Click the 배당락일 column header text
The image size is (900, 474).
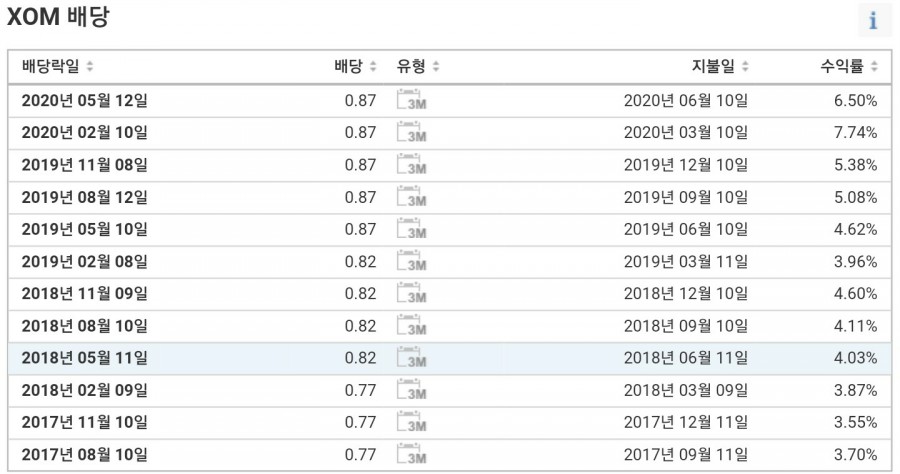pos(51,66)
